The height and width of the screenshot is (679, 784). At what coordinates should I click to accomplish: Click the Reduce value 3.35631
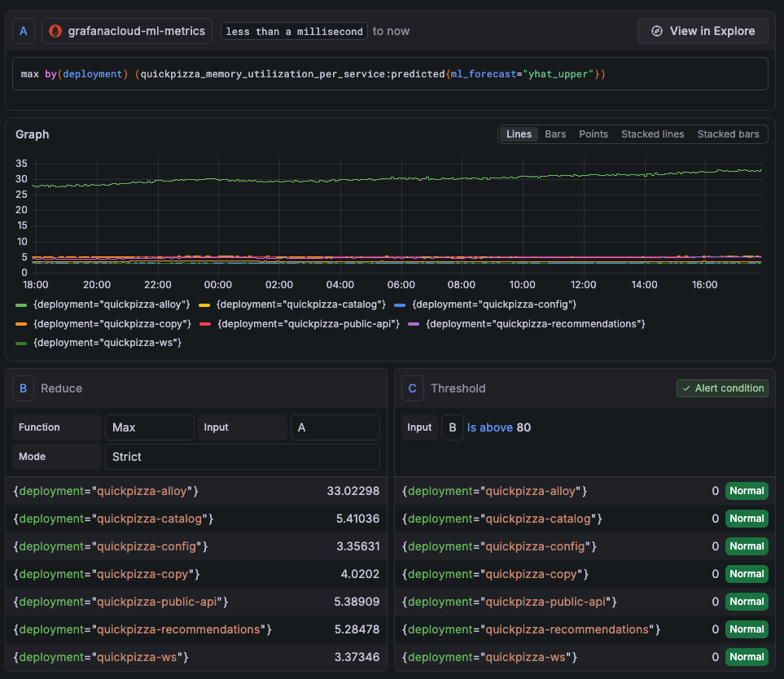click(x=357, y=546)
